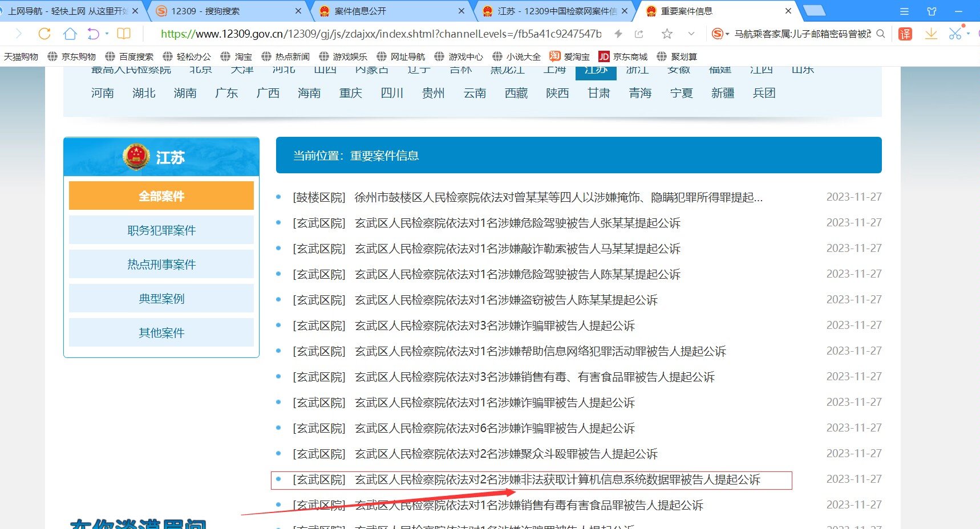The height and width of the screenshot is (529, 980).
Task: Select 兵团 in region list
Action: click(x=764, y=93)
